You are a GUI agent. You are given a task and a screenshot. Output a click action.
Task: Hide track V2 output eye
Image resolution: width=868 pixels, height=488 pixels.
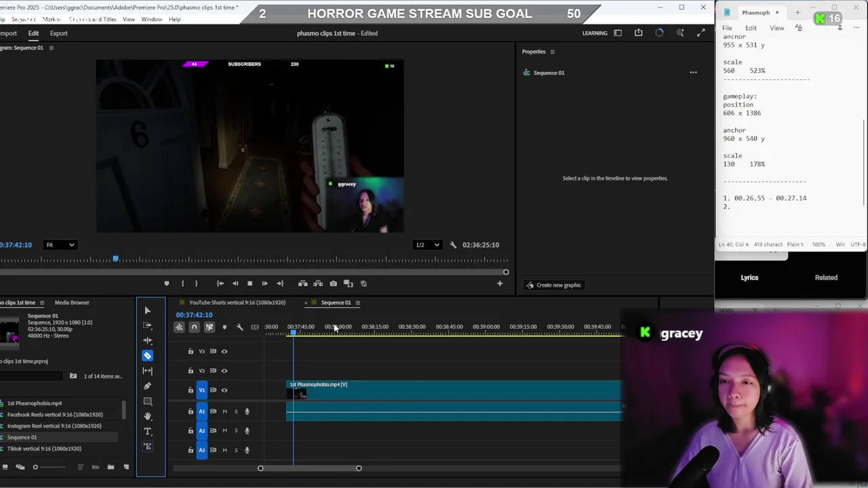pos(224,371)
